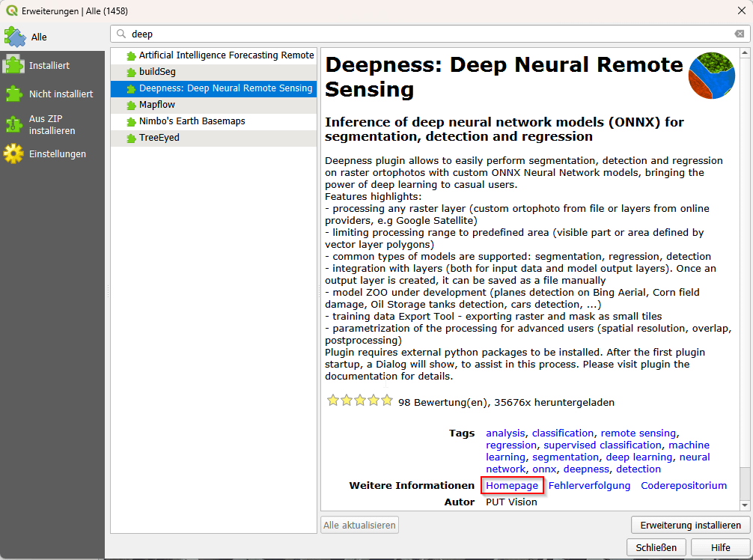Click into the plugin search field
The image size is (753, 560).
tap(427, 34)
